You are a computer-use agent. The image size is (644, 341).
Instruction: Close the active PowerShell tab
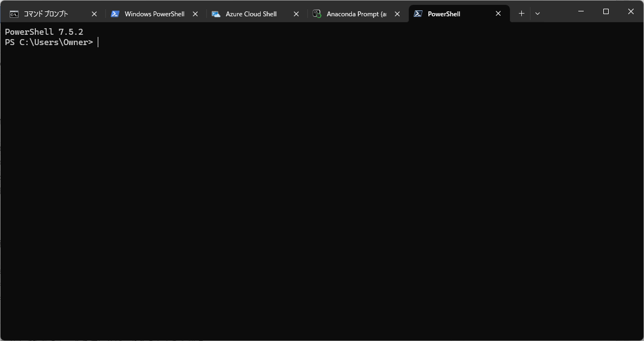coord(498,14)
